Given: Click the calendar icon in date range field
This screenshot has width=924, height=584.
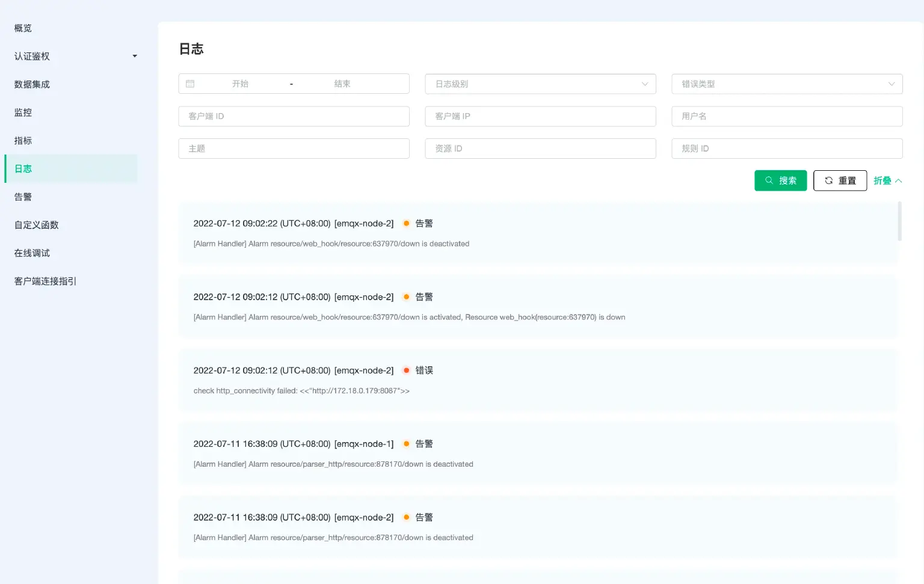Looking at the screenshot, I should [190, 84].
